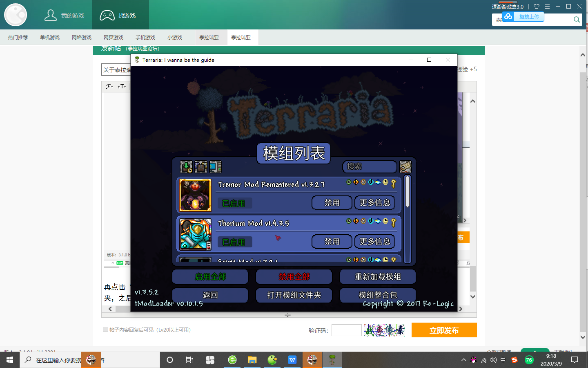Click the page scrollbar down arrow at right
588x368 pixels.
click(583, 337)
